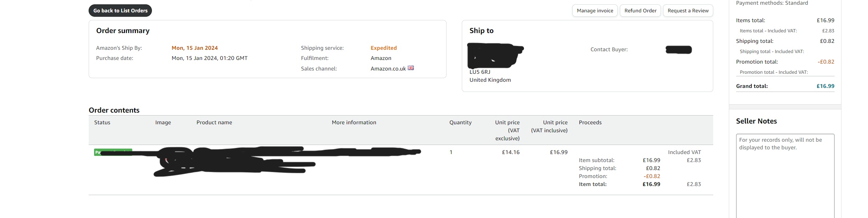Click the Product name column header
The image size is (868, 218).
click(214, 122)
